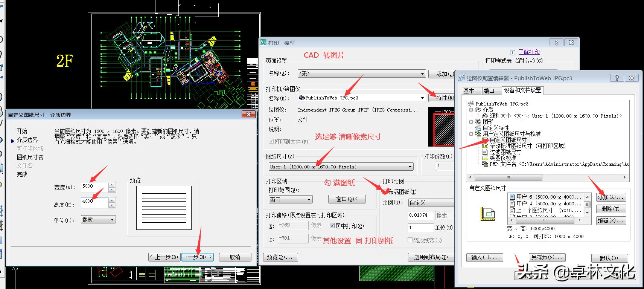644x289 pixels.
Task: Expand the 图形 tree node
Action: pos(471,122)
